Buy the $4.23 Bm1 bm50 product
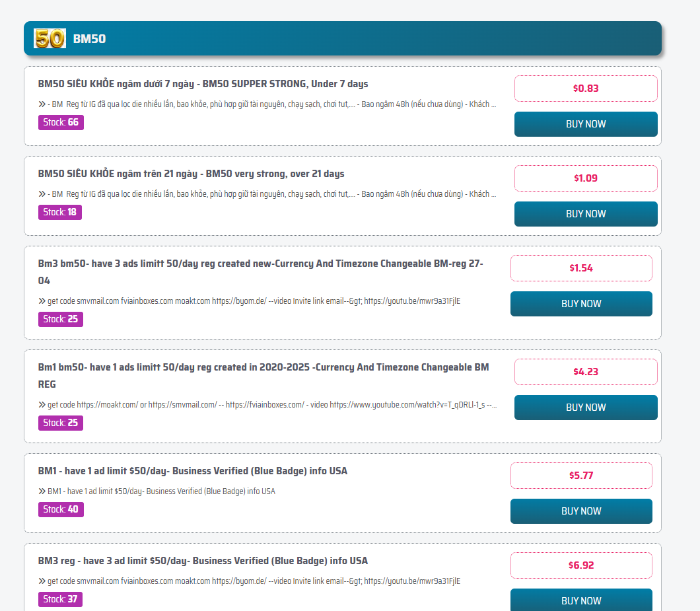The height and width of the screenshot is (611, 700). click(586, 408)
